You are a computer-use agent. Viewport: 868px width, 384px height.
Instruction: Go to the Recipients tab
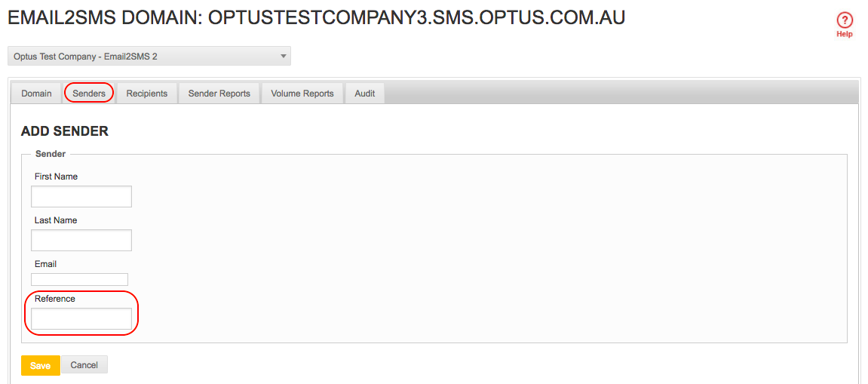tap(147, 94)
